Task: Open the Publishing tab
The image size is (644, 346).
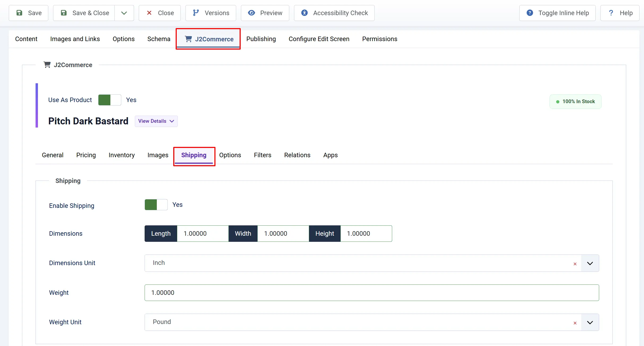Action: [x=261, y=39]
